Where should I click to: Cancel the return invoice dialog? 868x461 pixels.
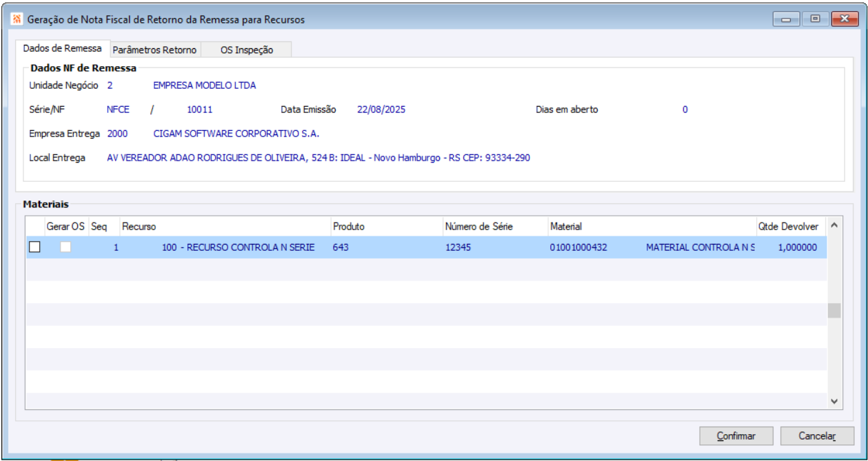tap(817, 436)
